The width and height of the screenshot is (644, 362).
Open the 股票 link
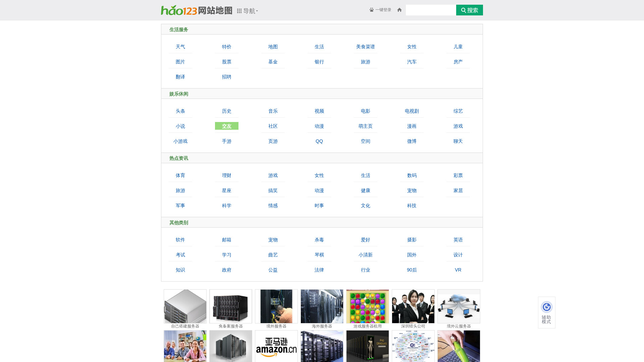click(227, 62)
